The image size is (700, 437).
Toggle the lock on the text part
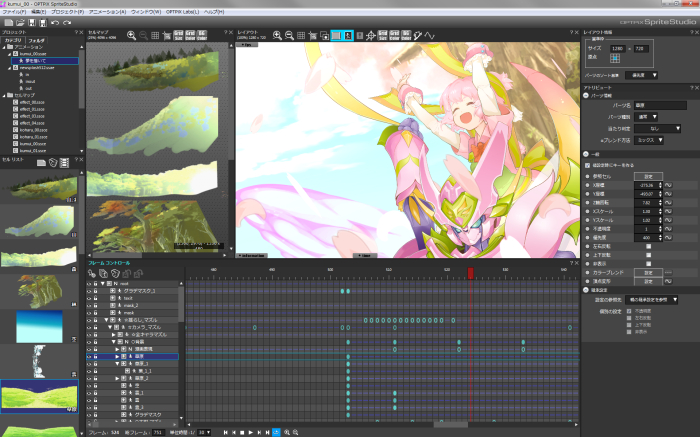click(x=96, y=298)
